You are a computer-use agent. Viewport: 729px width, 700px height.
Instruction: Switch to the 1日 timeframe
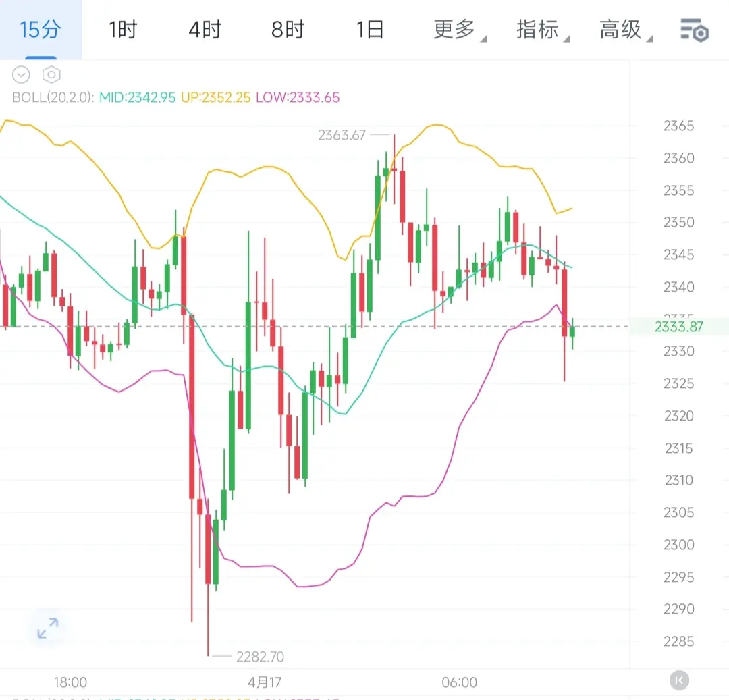(370, 30)
